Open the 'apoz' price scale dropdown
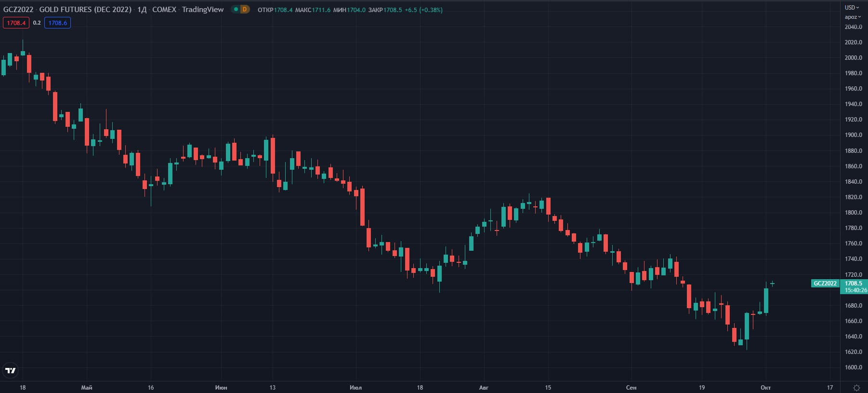This screenshot has width=868, height=393. (852, 17)
